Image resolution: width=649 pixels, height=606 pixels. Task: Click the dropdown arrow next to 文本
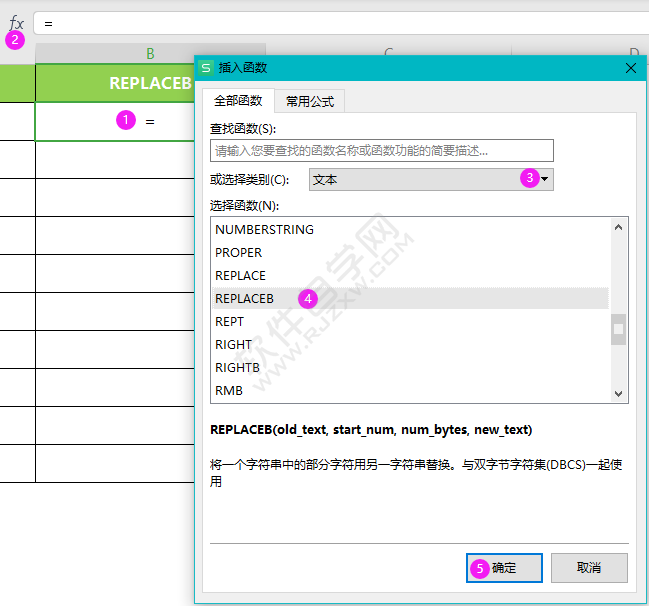(545, 179)
